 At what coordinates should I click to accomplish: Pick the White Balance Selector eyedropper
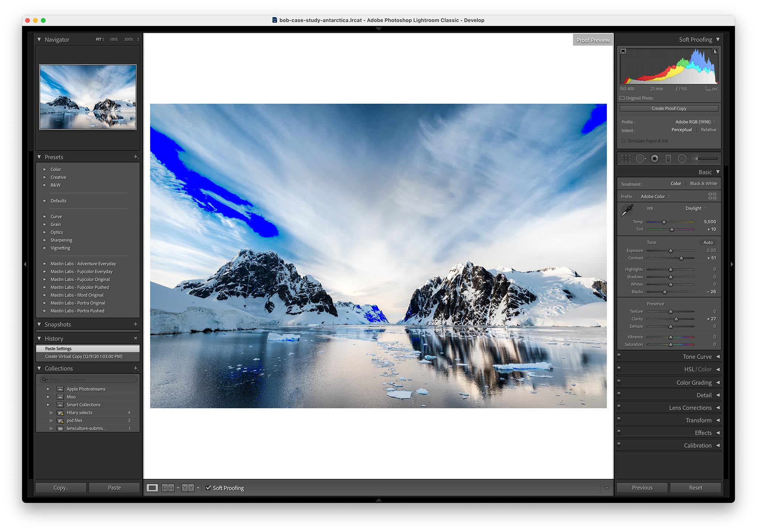[x=627, y=210]
